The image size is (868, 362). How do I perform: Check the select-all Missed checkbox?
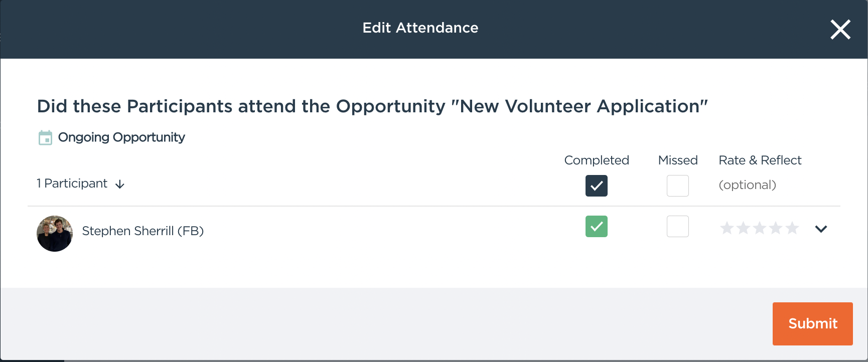pyautogui.click(x=677, y=186)
